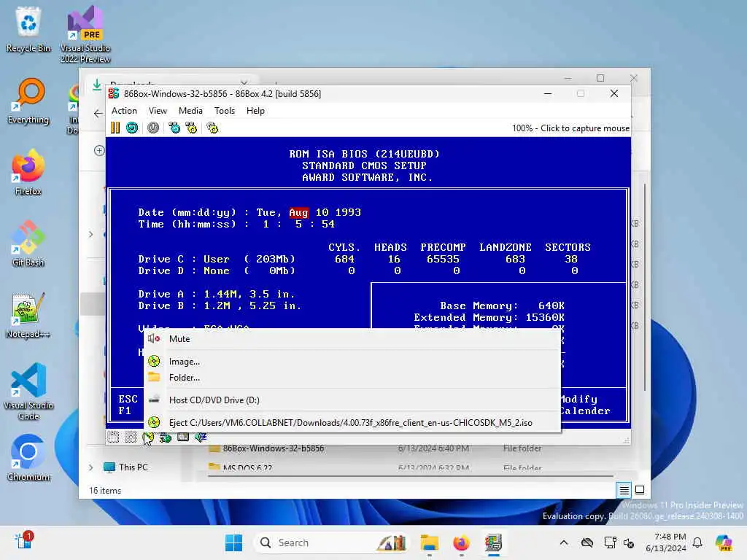Open Recycle Bin desktop icon

28,29
